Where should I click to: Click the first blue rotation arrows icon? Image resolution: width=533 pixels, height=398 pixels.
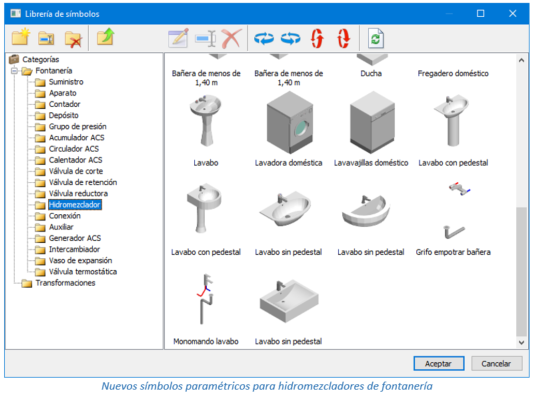pyautogui.click(x=264, y=38)
